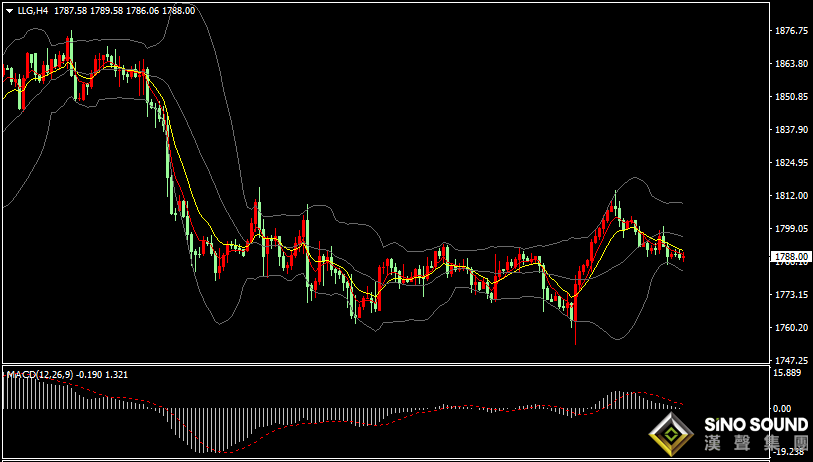Click the 1876.75 price axis label

[x=791, y=31]
